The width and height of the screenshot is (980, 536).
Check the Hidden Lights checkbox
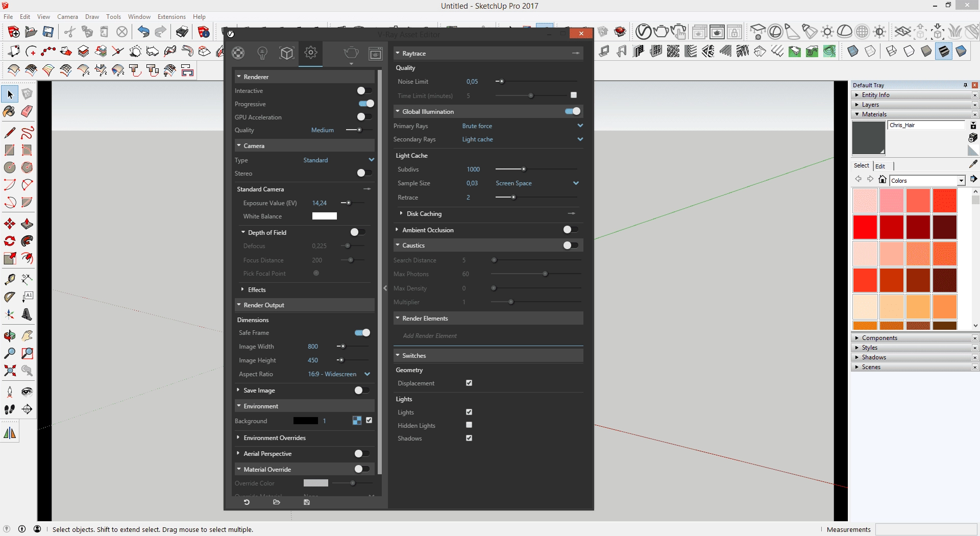tap(469, 425)
